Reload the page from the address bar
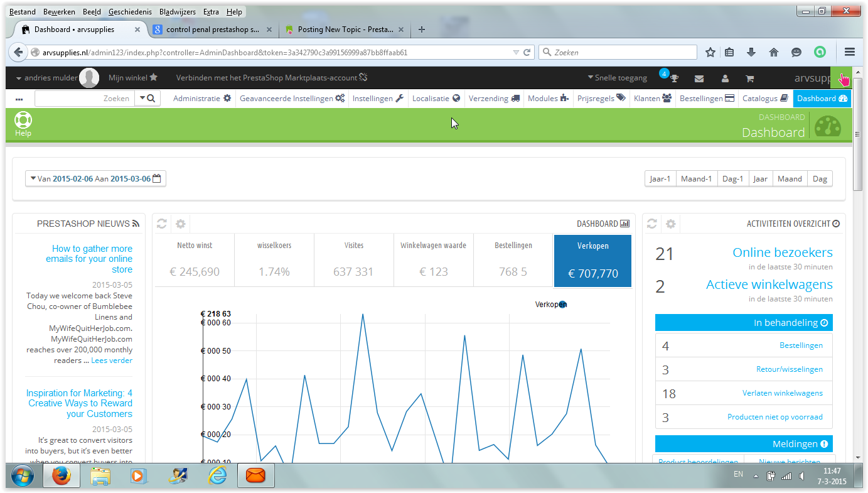Image resolution: width=868 pixels, height=493 pixels. coord(527,53)
